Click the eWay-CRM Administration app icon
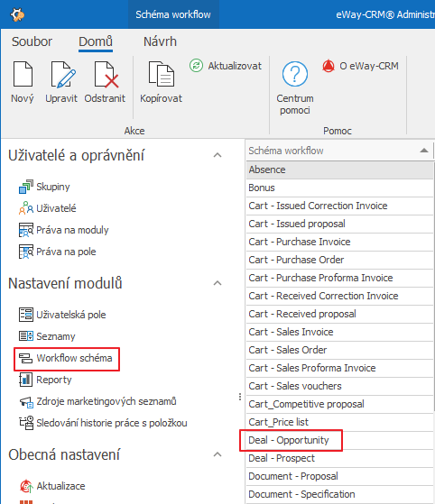Screen dimensions: 435x504 click(x=17, y=14)
